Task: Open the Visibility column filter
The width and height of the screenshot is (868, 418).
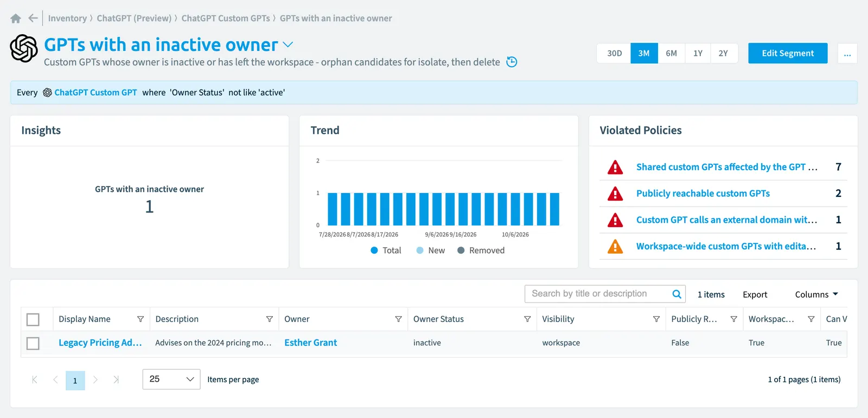Action: coord(656,319)
